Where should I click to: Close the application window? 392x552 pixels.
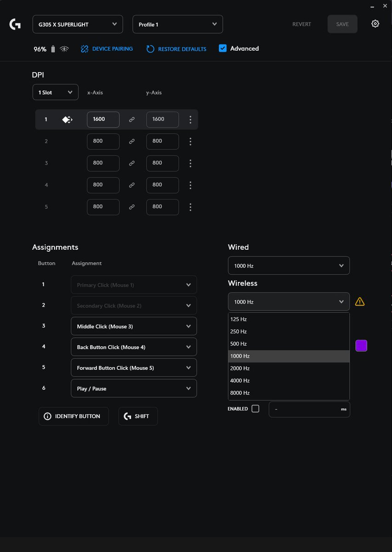pos(385,6)
